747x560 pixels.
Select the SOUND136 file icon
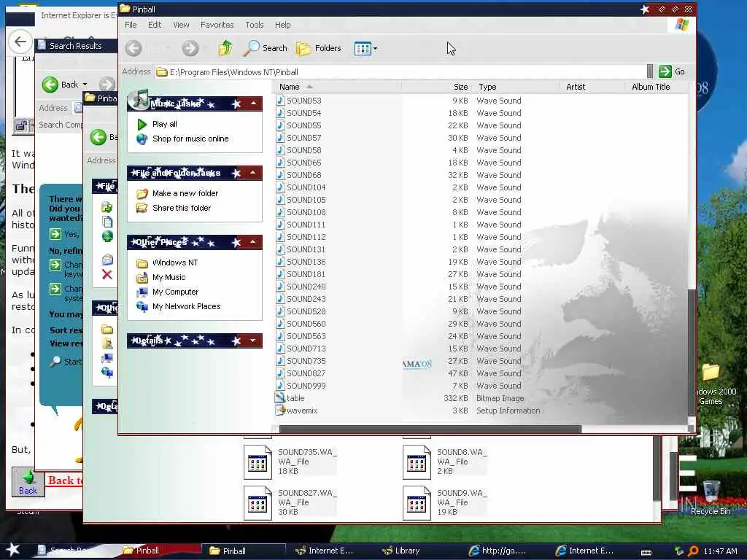coord(280,262)
